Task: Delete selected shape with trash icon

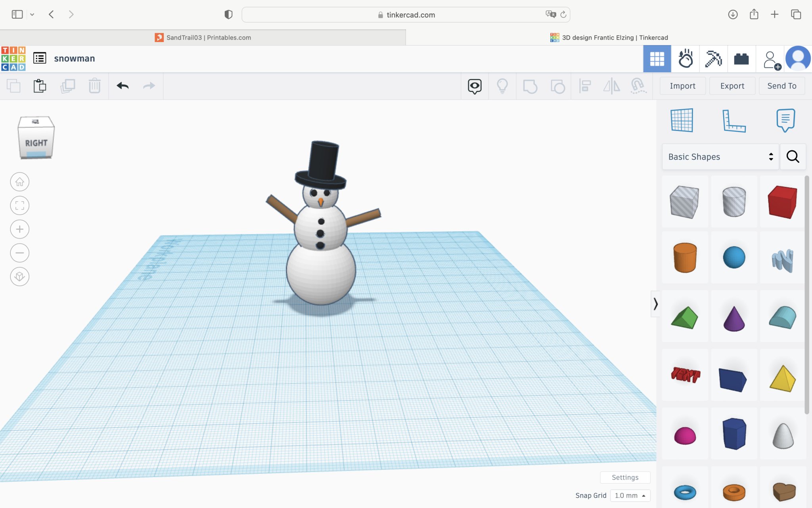Action: pyautogui.click(x=95, y=86)
